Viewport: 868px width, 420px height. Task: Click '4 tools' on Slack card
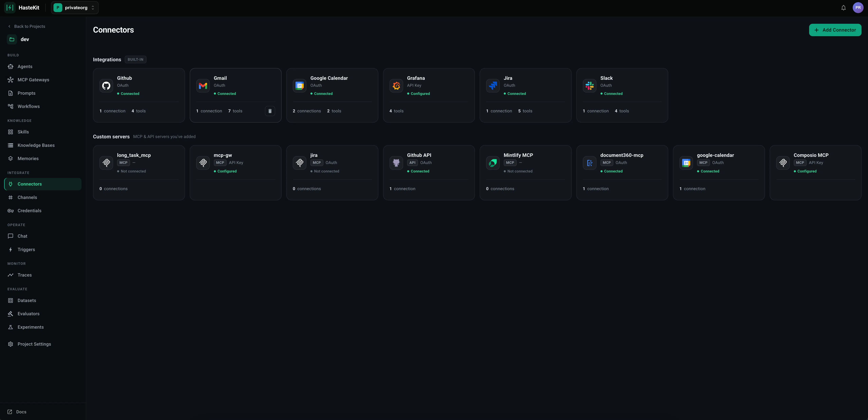[622, 111]
